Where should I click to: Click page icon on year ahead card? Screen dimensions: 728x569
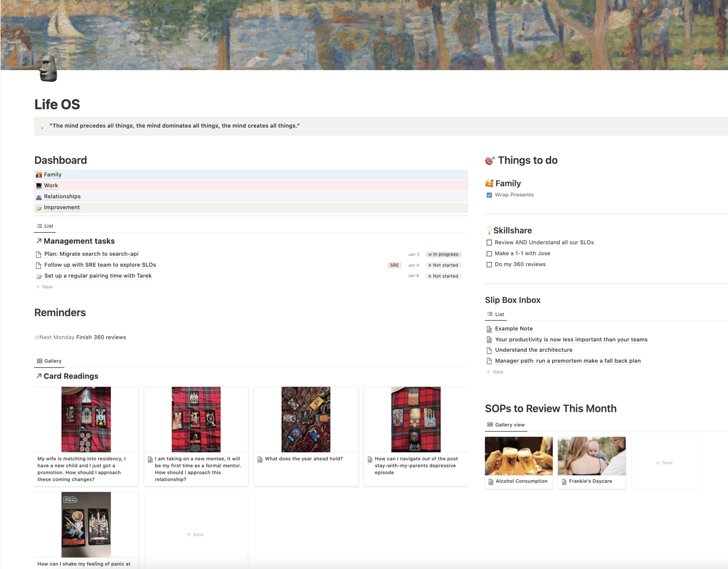point(260,459)
